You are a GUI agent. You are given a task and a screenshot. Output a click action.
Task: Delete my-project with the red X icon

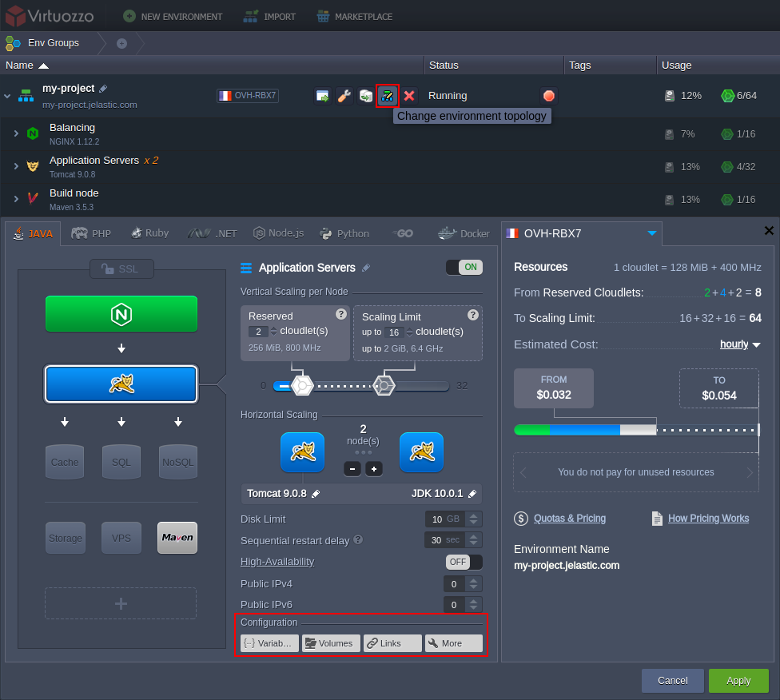[x=409, y=96]
